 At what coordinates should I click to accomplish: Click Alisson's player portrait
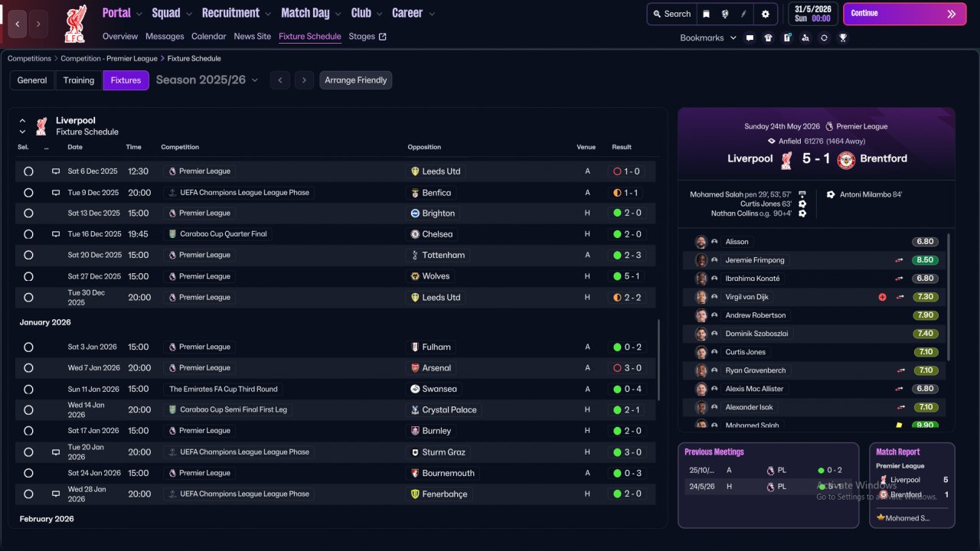[x=701, y=242]
